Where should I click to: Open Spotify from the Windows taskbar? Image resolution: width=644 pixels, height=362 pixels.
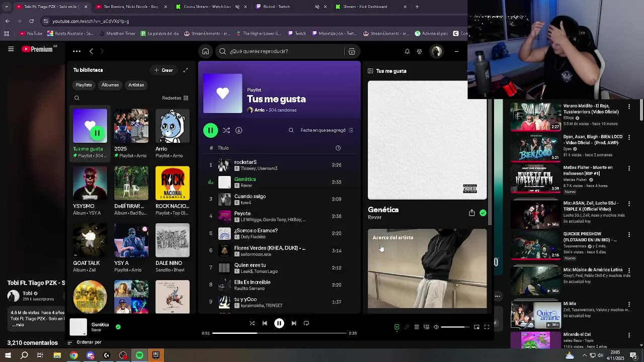pos(139,355)
